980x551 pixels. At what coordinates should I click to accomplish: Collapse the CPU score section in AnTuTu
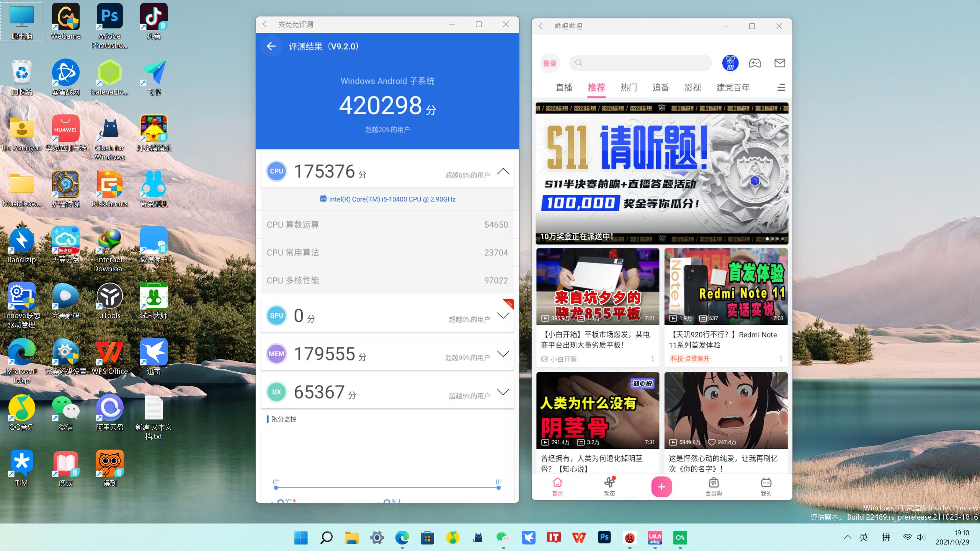[x=503, y=171]
